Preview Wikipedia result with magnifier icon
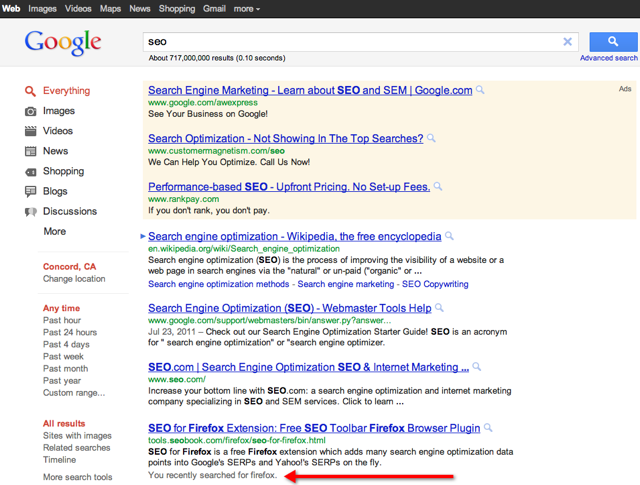 coord(450,237)
